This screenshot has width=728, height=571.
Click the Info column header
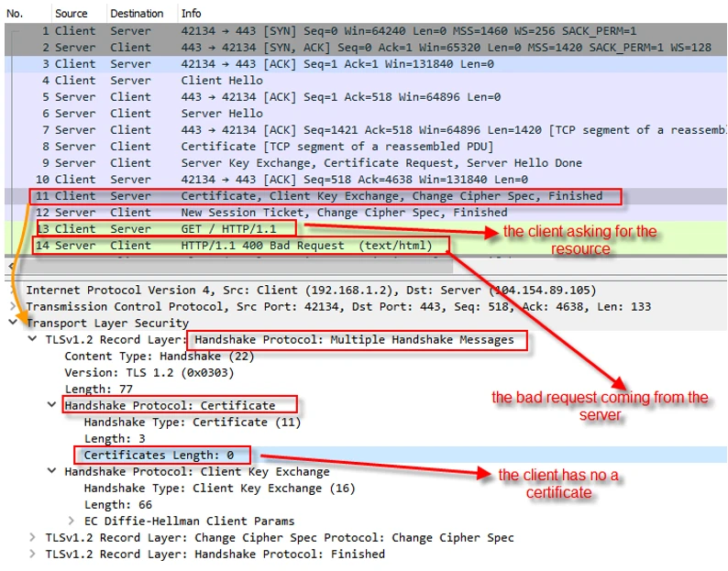192,14
